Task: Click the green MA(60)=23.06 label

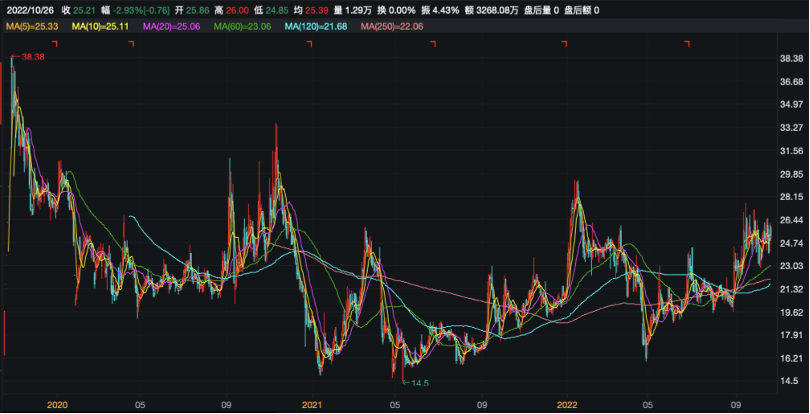Action: pyautogui.click(x=243, y=26)
